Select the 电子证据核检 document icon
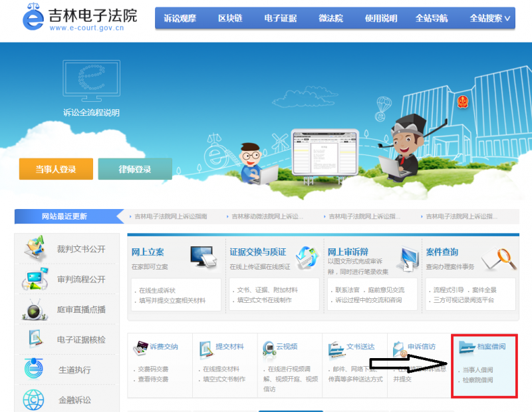The height and width of the screenshot is (412, 532). tap(35, 339)
